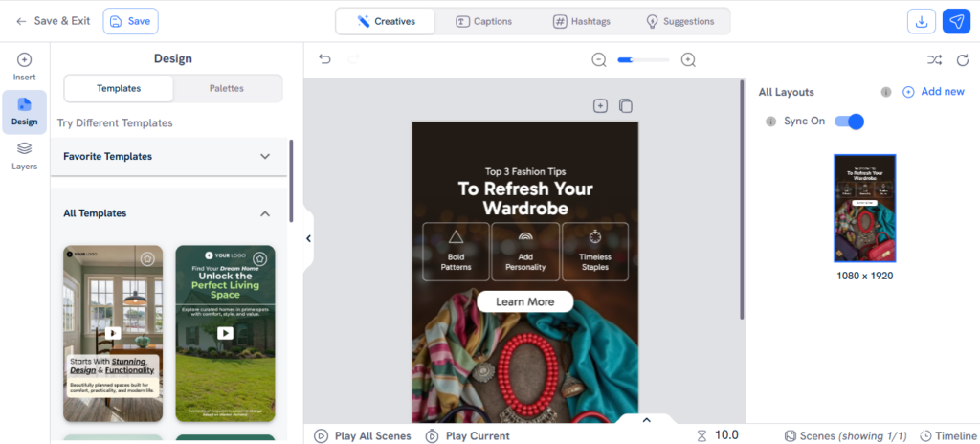The width and height of the screenshot is (980, 444).
Task: Edit the scene duration value 10.0
Action: 727,435
